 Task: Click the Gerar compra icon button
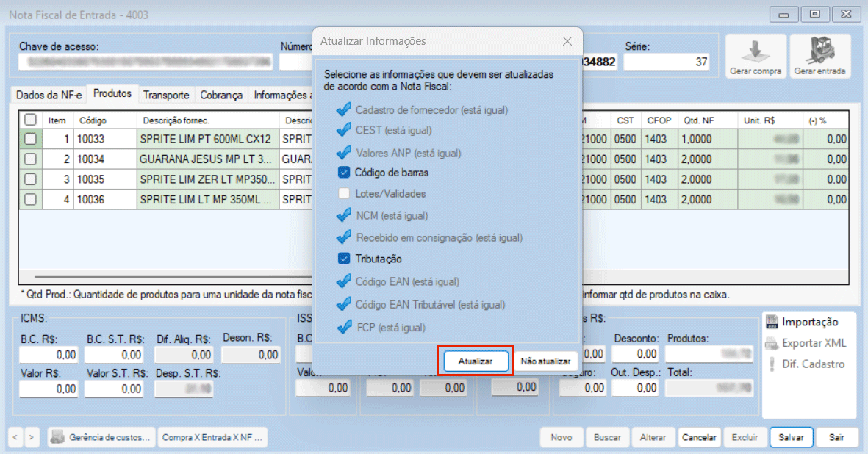(x=755, y=57)
